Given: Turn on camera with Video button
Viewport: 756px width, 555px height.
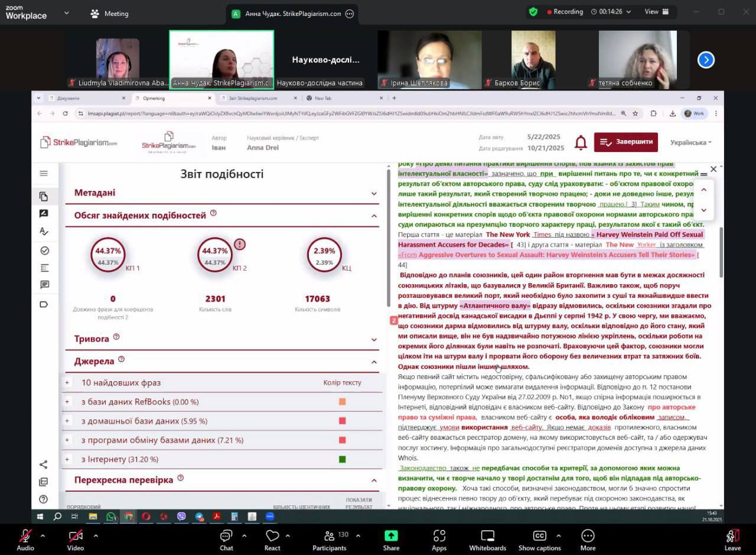Looking at the screenshot, I should click(76, 540).
